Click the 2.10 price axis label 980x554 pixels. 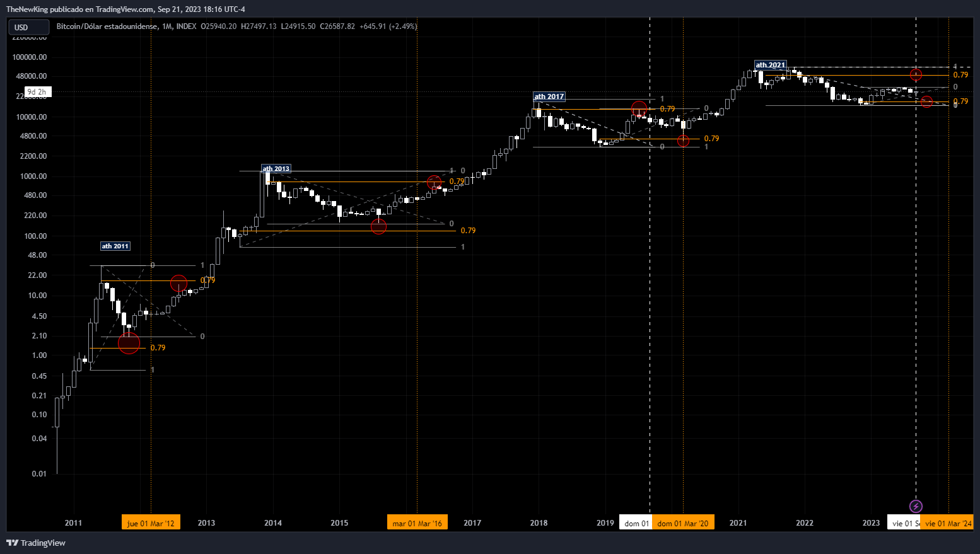39,336
